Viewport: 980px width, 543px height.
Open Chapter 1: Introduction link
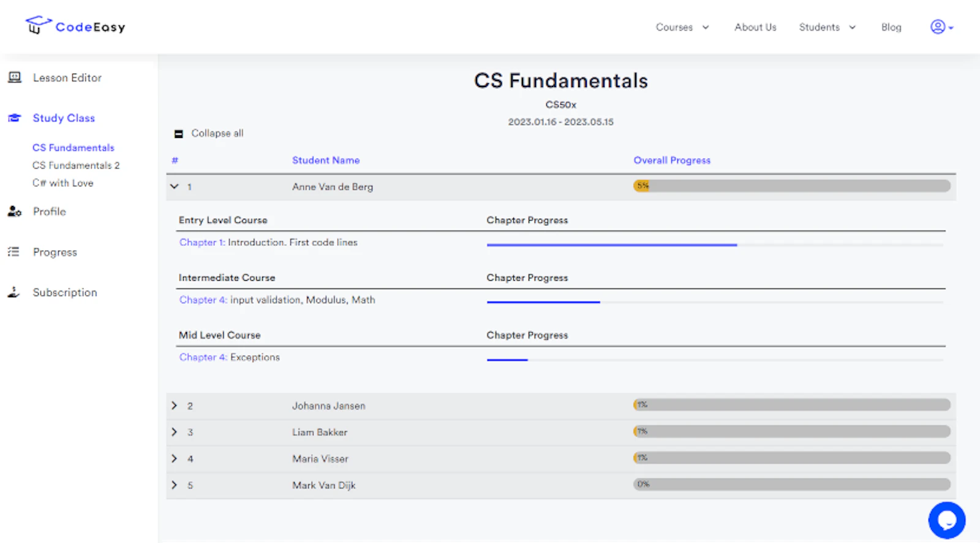268,243
